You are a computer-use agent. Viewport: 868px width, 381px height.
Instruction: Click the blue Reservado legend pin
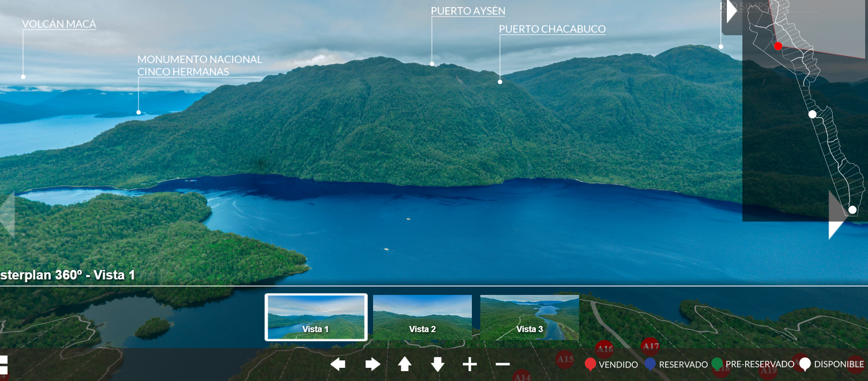pos(650,365)
